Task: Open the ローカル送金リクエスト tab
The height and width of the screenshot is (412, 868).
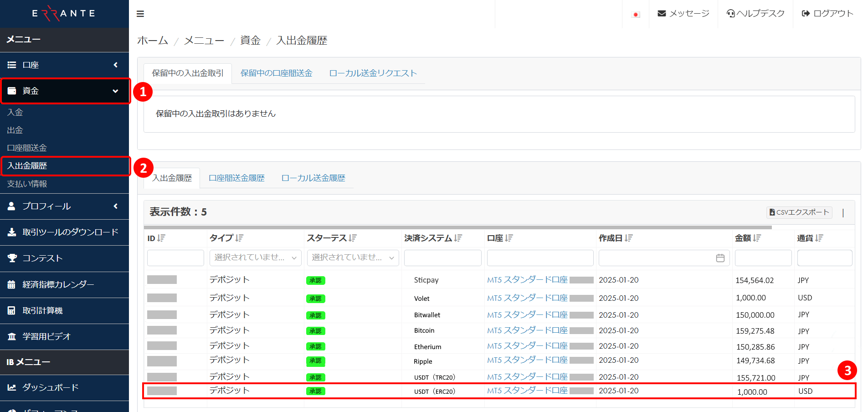Action: coord(373,73)
